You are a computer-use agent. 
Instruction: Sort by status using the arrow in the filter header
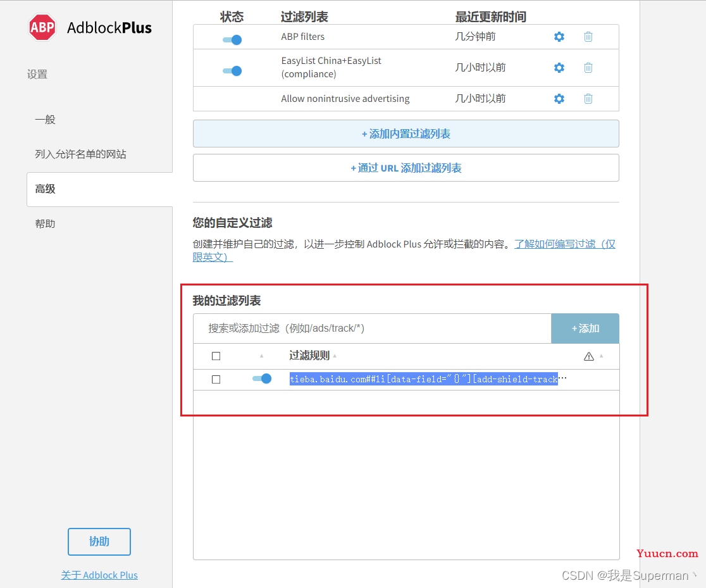(x=262, y=356)
